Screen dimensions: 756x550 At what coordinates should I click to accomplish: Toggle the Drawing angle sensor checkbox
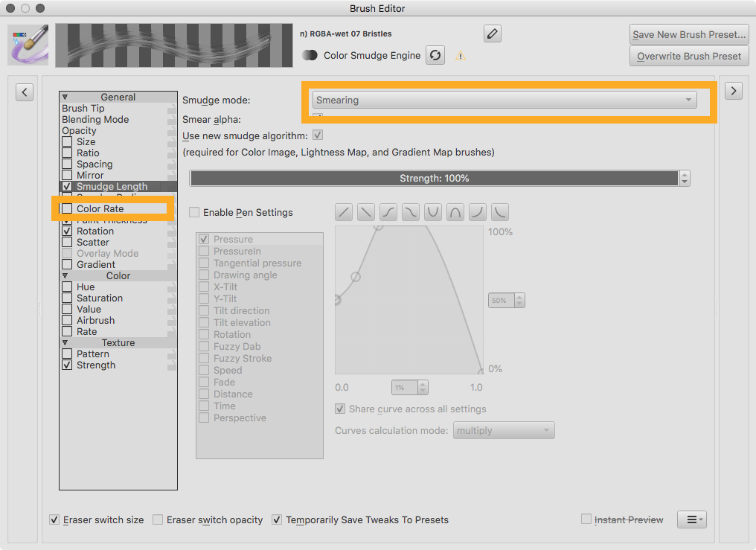point(204,275)
